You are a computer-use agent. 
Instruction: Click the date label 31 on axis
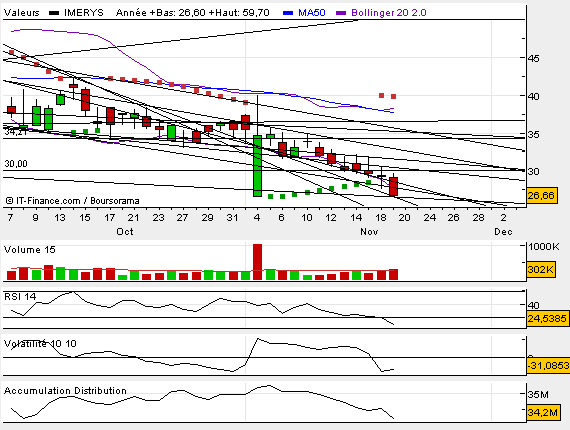(232, 218)
